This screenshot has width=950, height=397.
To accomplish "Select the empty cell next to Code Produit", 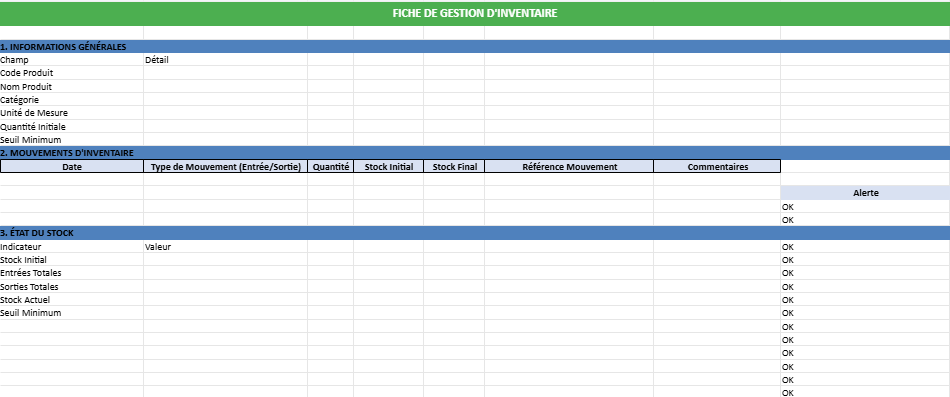I will tap(225, 73).
